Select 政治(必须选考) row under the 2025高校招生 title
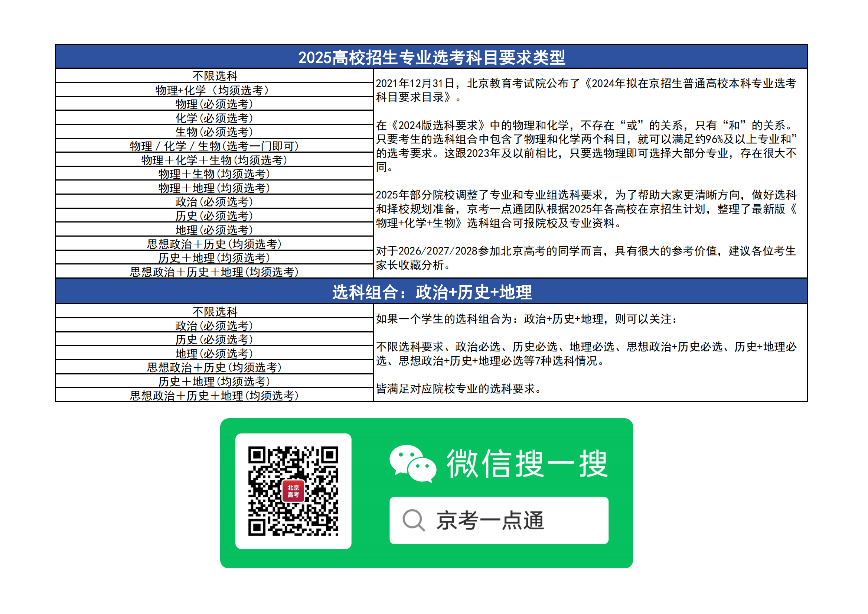 point(214,202)
